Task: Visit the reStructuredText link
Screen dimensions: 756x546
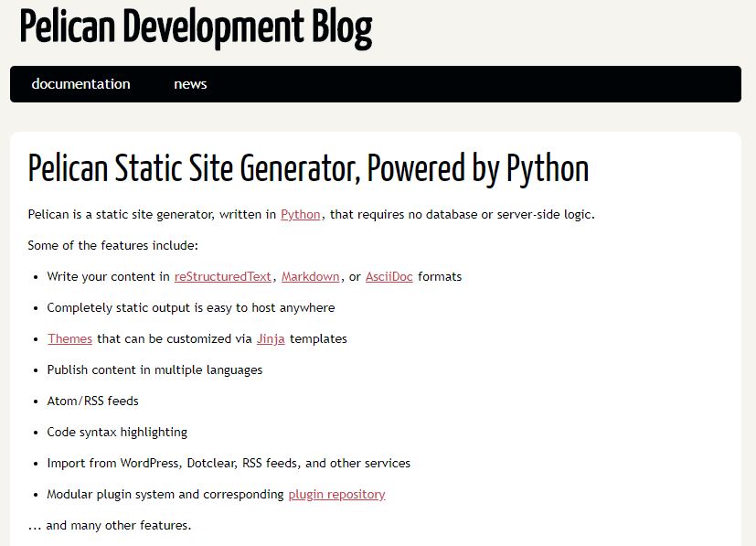Action: pos(222,276)
